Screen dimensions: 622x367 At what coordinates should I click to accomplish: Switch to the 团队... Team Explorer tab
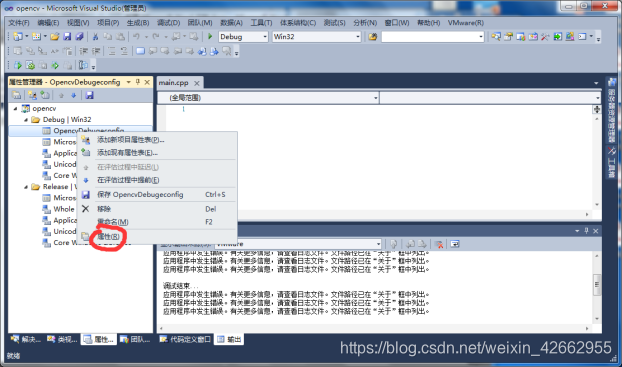click(x=136, y=339)
